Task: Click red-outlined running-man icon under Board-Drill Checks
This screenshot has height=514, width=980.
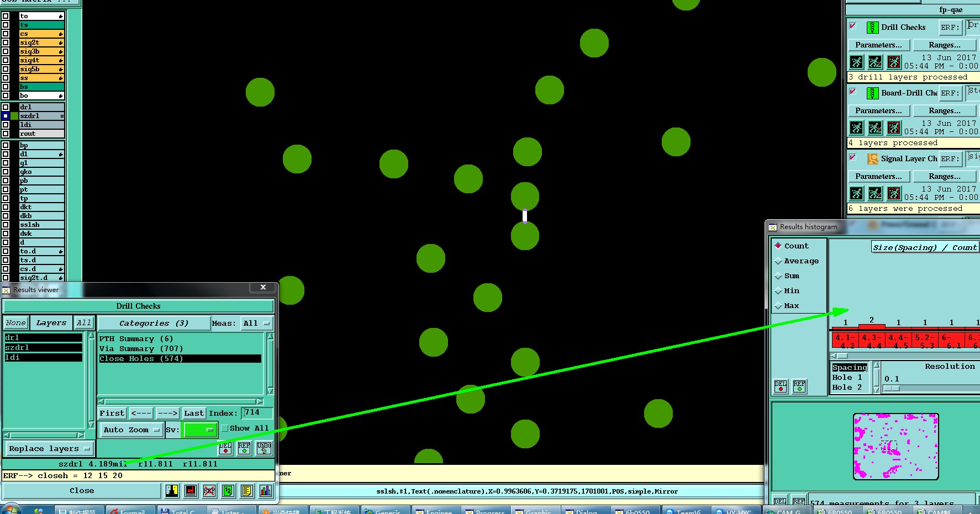Action: pyautogui.click(x=894, y=128)
